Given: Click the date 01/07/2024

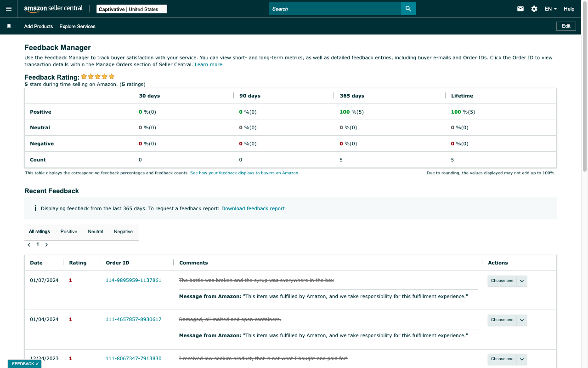Looking at the screenshot, I should pyautogui.click(x=44, y=280).
